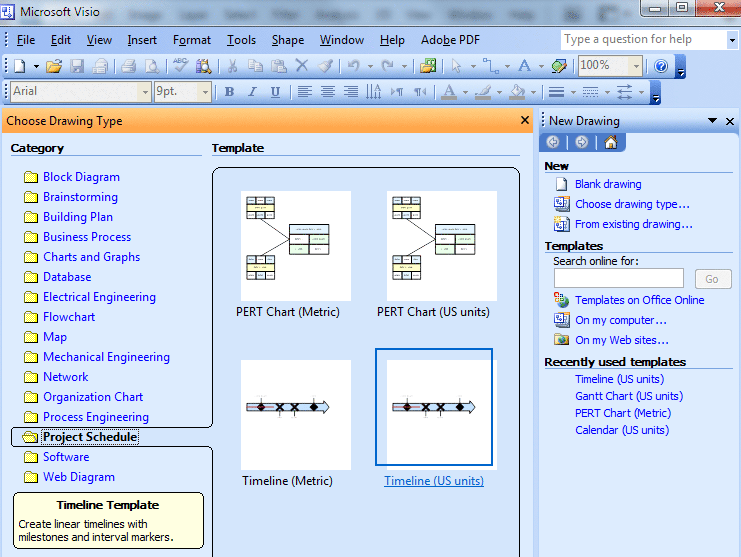
Task: Expand the help question box dropdown
Action: 732,40
